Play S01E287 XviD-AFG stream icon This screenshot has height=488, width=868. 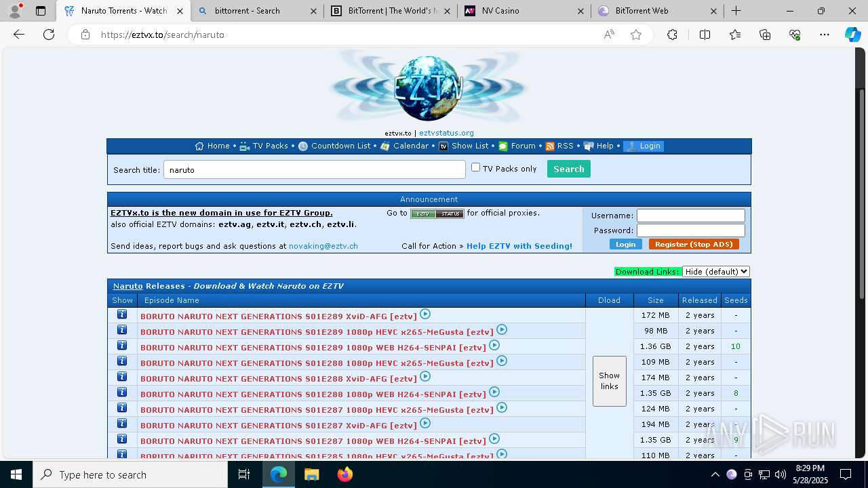pyautogui.click(x=425, y=423)
